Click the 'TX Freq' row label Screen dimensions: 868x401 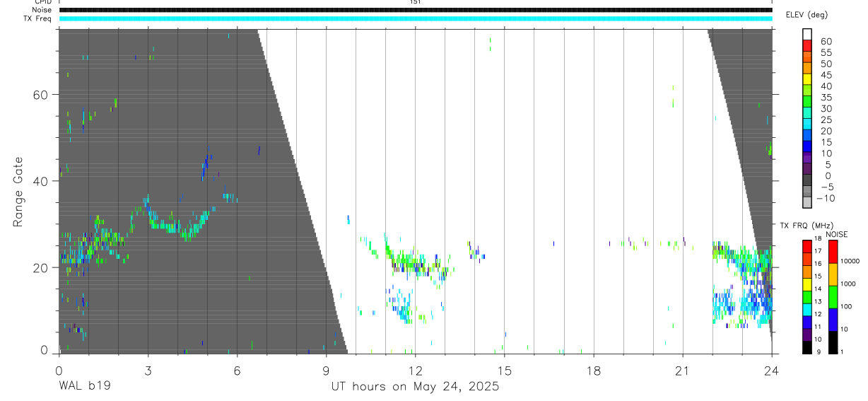[x=38, y=18]
